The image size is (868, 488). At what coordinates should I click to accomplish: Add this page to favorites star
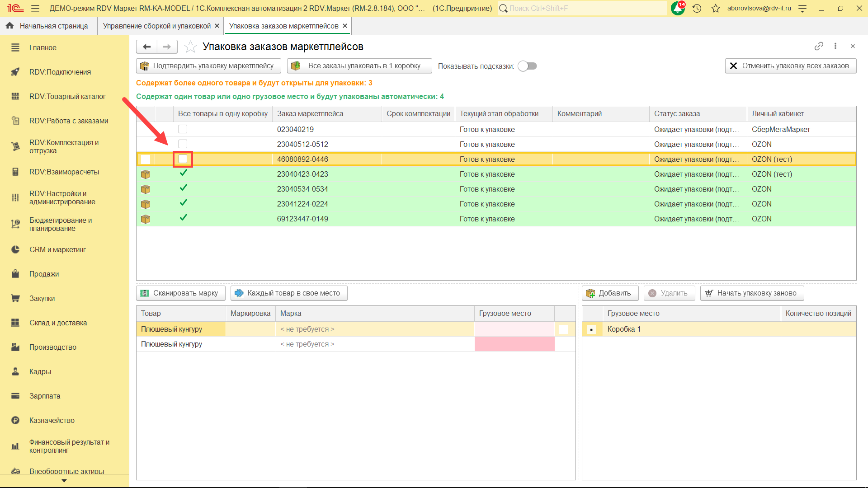point(191,47)
